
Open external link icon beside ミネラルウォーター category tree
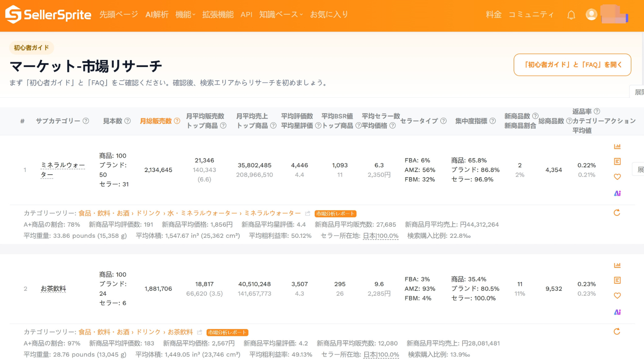[307, 214]
